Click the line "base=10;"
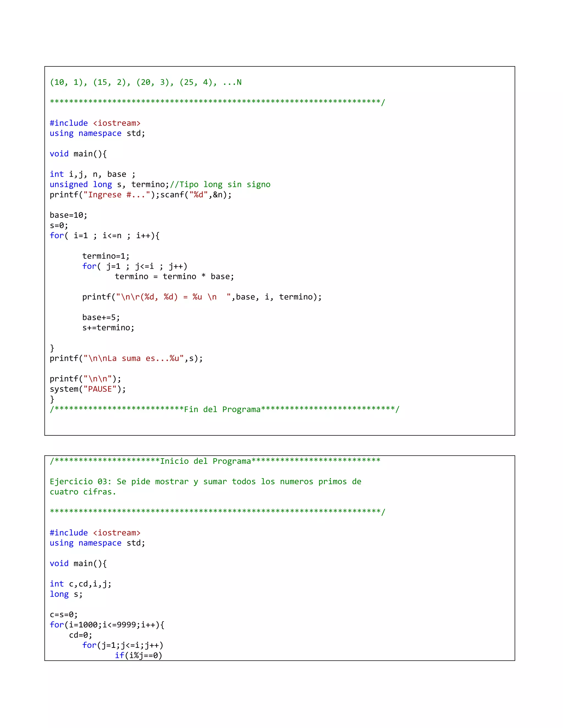 pyautogui.click(x=68, y=215)
